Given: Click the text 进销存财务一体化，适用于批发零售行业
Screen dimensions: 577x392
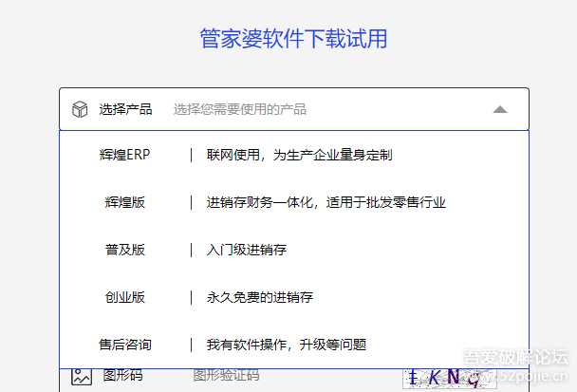Looking at the screenshot, I should tap(326, 201).
